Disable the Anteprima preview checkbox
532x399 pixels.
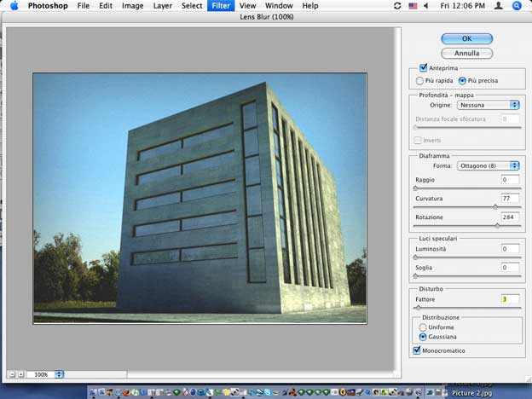tap(424, 67)
